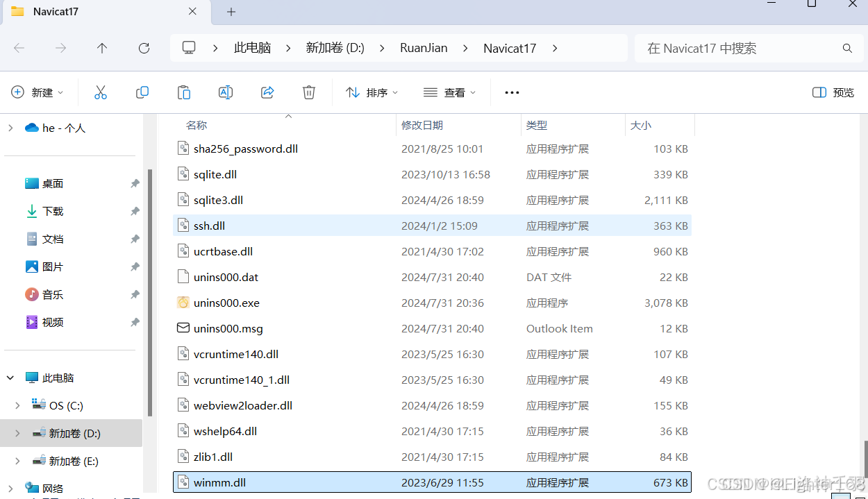Click the Cut icon on the toolbar
The height and width of the screenshot is (499, 868).
[101, 92]
